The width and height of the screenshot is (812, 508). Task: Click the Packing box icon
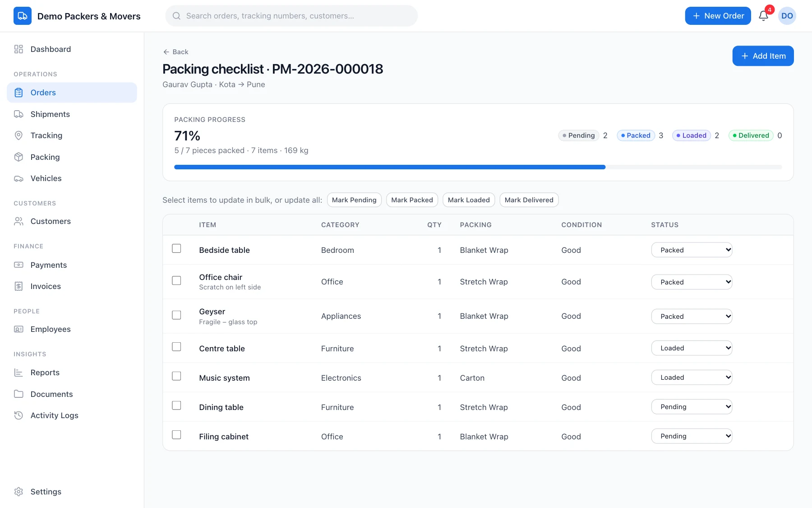tap(18, 157)
